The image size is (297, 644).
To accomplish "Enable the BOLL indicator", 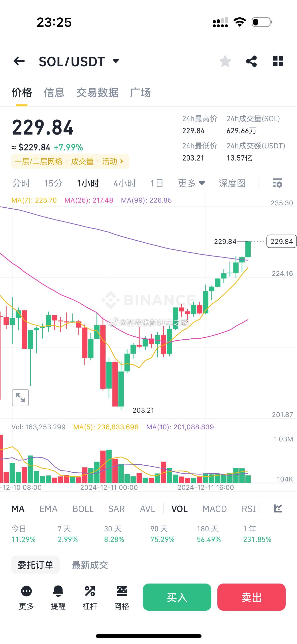I will 83,509.
